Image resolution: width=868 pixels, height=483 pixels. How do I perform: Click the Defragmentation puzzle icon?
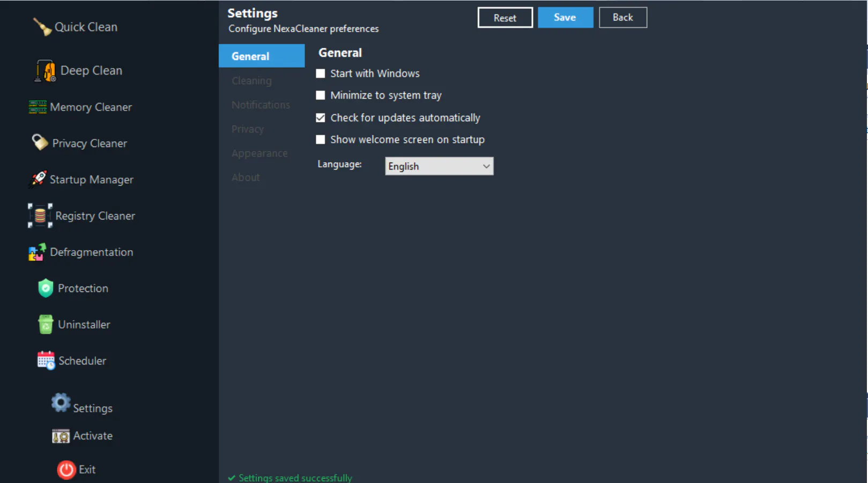pos(38,252)
